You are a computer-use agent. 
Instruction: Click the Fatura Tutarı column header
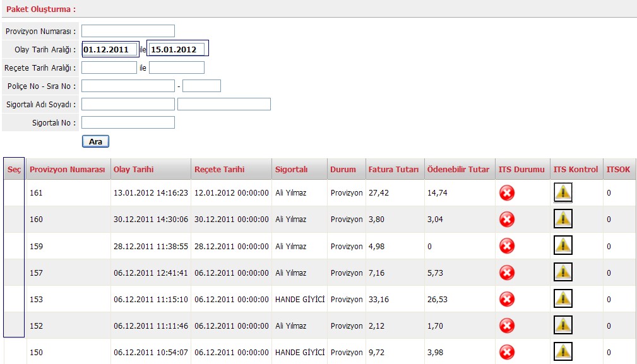pos(393,169)
